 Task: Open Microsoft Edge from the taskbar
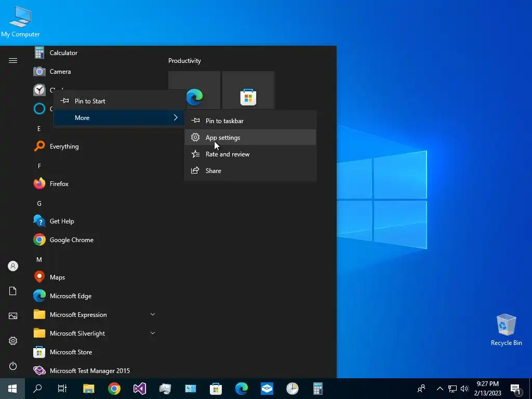tap(241, 389)
